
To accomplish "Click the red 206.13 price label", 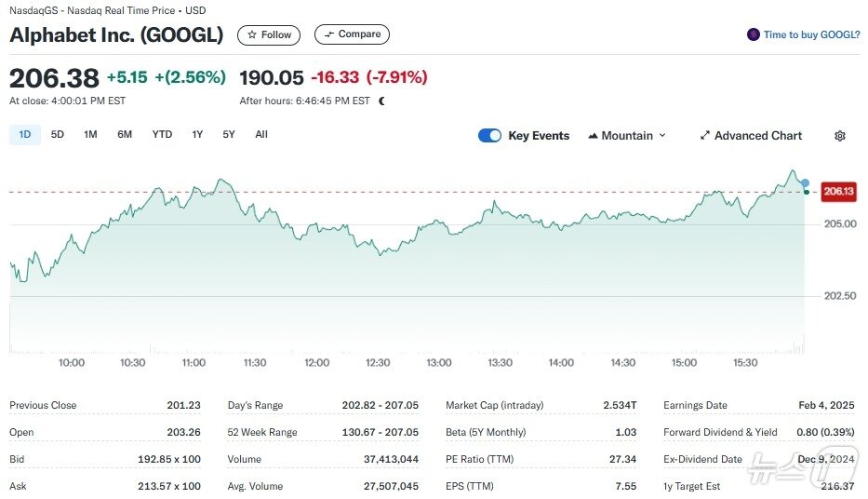I will point(838,192).
